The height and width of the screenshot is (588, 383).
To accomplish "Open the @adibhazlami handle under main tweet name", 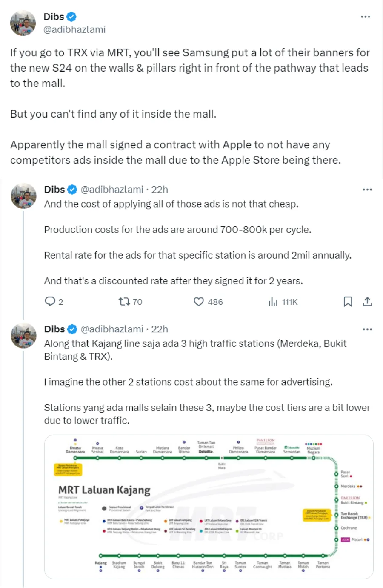I will 74,29.
